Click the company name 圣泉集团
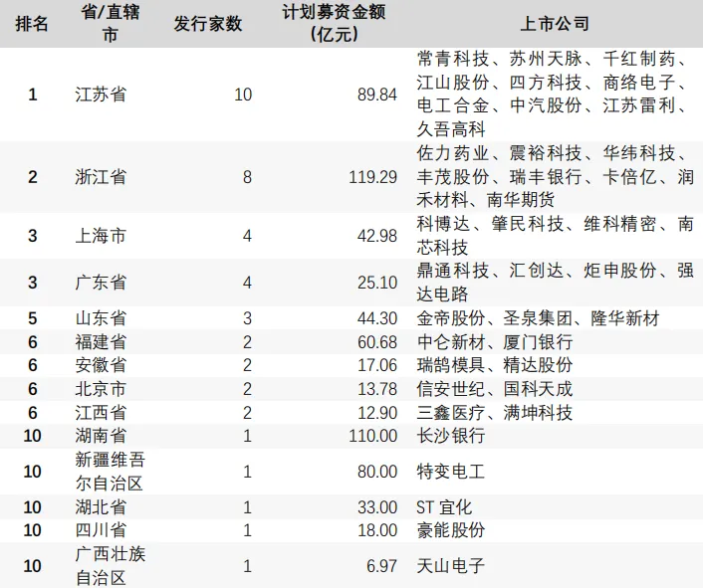Viewport: 703px width, 588px height. 538,318
